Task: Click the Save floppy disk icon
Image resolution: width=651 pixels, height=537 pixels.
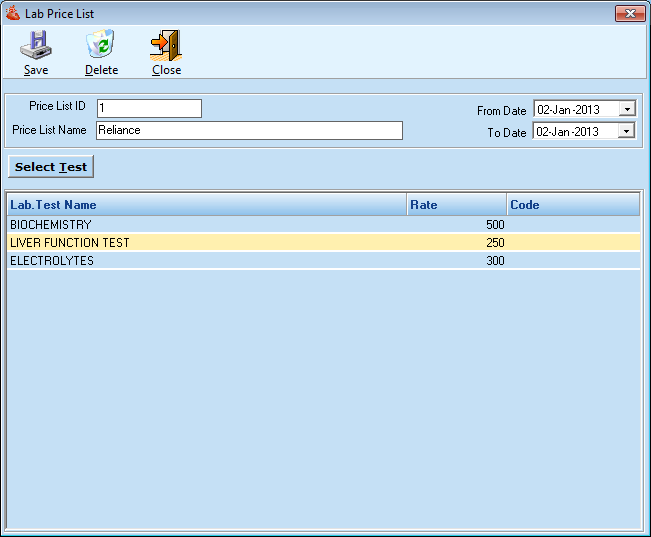Action: tap(36, 46)
